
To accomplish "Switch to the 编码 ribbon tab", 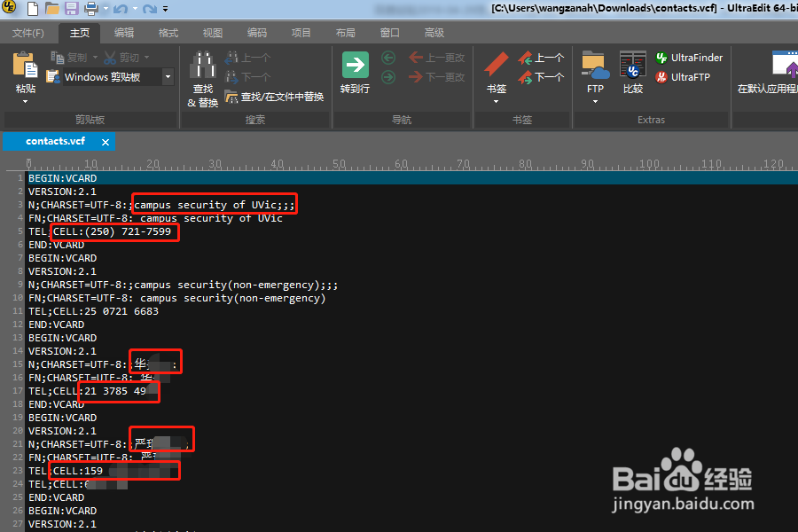I will click(x=257, y=33).
